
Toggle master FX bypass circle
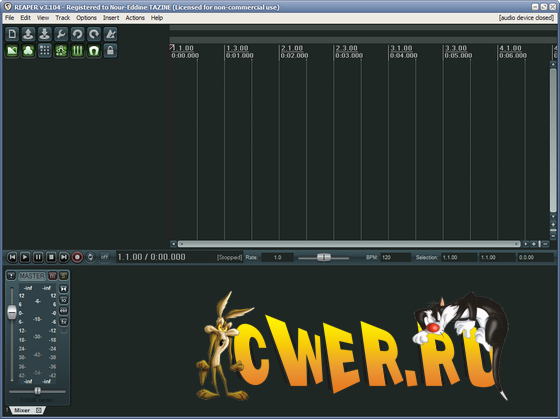64,331
